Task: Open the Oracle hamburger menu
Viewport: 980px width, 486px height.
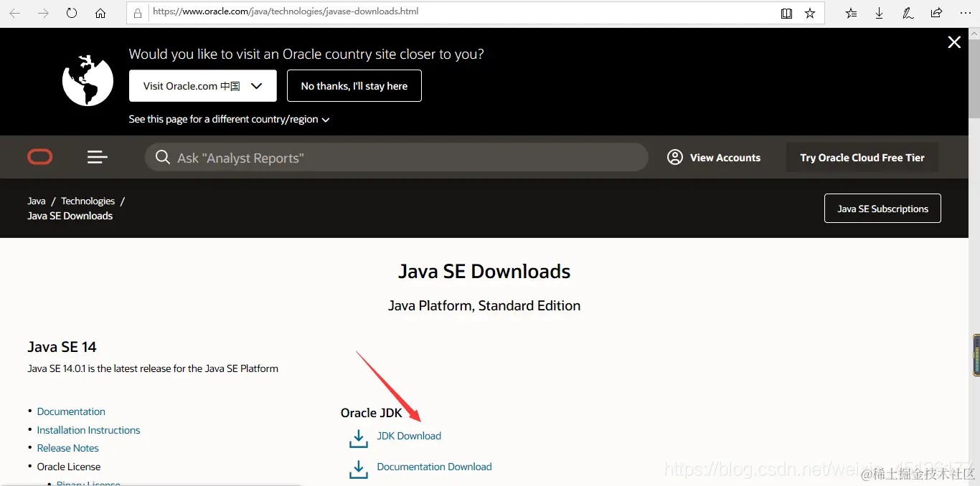Action: [x=98, y=157]
